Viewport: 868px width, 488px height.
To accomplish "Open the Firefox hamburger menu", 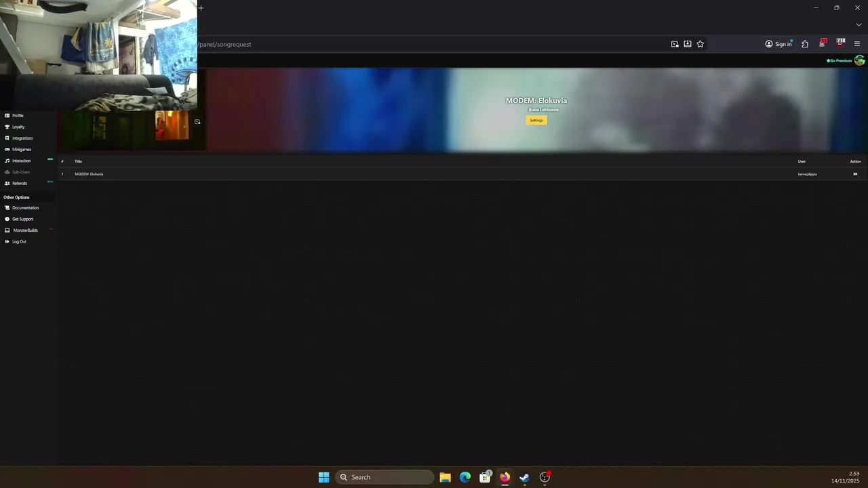I will [857, 44].
